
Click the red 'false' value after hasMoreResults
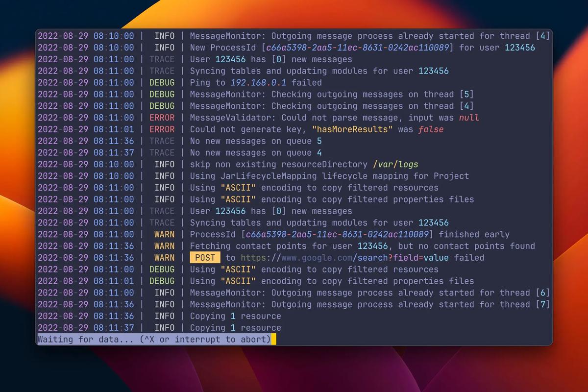click(431, 129)
